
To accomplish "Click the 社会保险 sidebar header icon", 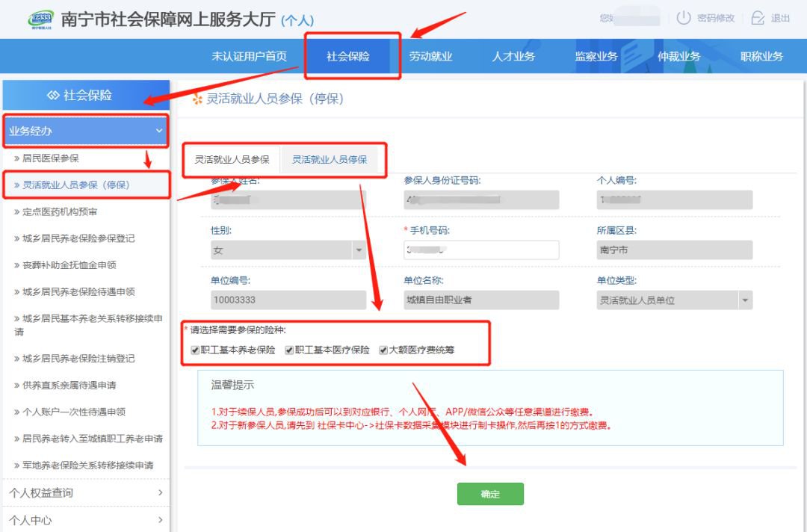I will pyautogui.click(x=52, y=96).
